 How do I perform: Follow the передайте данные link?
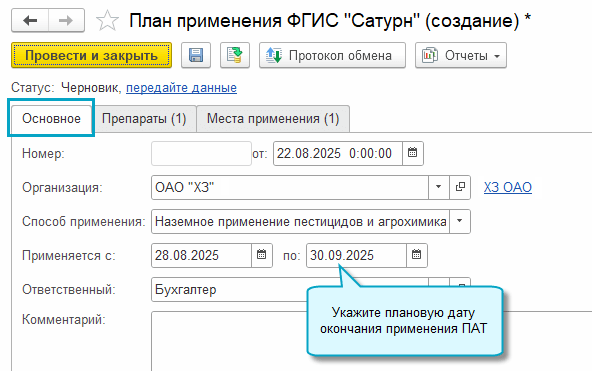(x=181, y=88)
